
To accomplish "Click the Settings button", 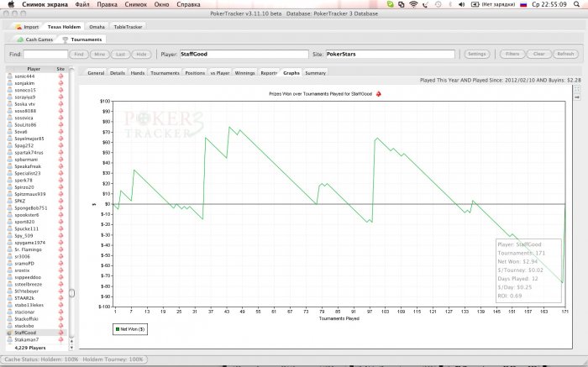I will (477, 54).
